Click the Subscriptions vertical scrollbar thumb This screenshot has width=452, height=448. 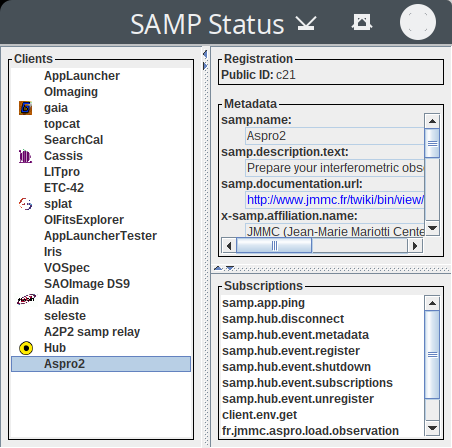(x=432, y=354)
